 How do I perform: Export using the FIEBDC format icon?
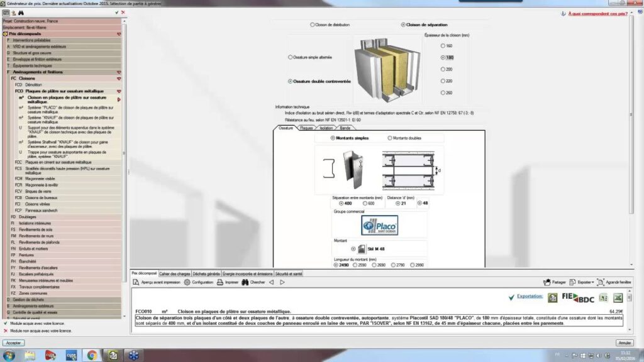click(x=577, y=298)
